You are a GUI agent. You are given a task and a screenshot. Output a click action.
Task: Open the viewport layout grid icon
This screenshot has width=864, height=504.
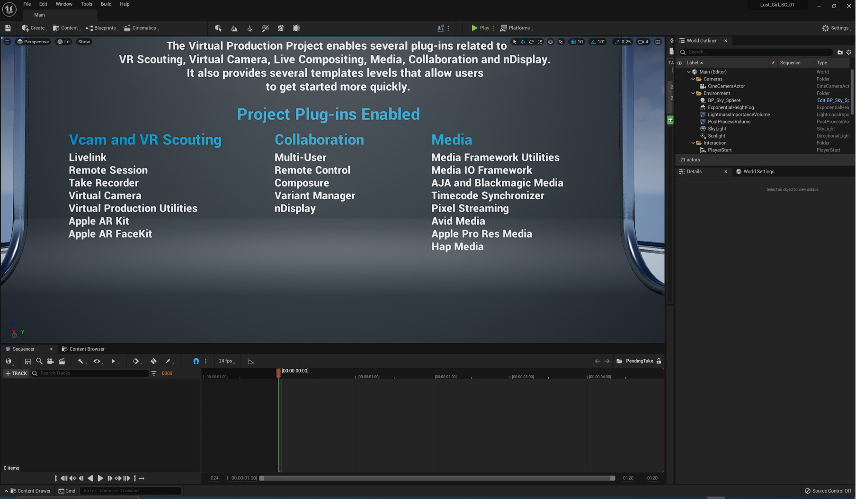click(x=658, y=42)
